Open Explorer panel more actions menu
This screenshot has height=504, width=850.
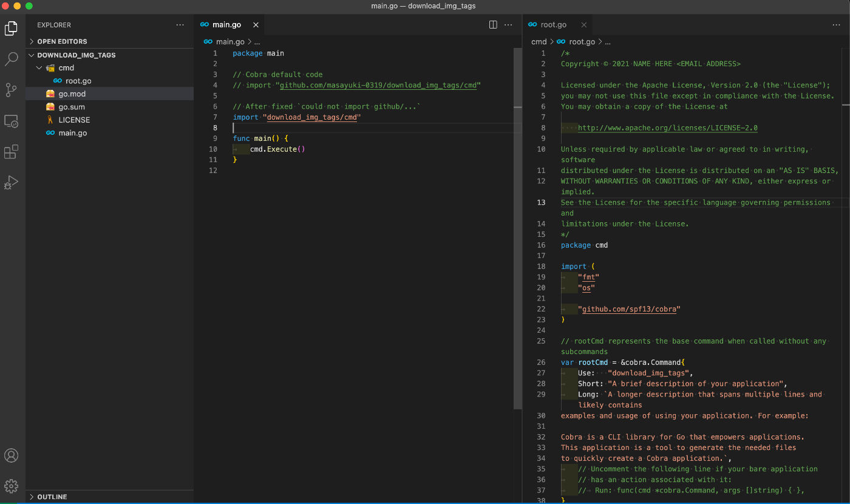(180, 25)
